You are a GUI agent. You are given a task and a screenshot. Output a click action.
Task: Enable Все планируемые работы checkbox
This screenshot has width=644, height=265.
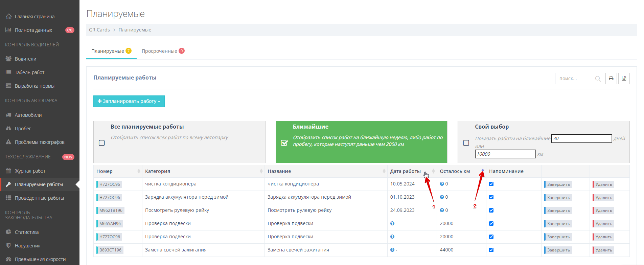[102, 143]
